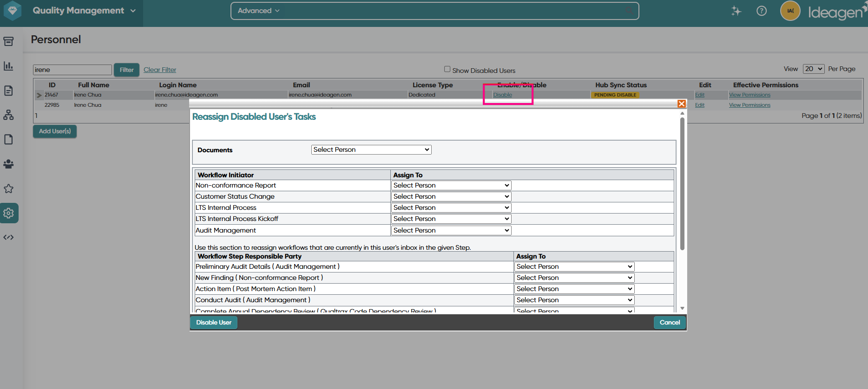Click the Customer Status Change row label
Screen dimensions: 868x389
(x=235, y=196)
